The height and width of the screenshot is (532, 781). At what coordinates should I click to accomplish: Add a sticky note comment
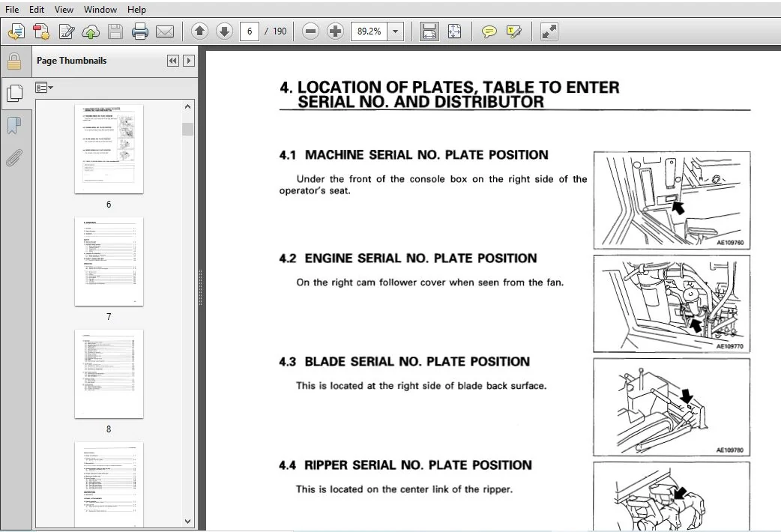point(489,31)
